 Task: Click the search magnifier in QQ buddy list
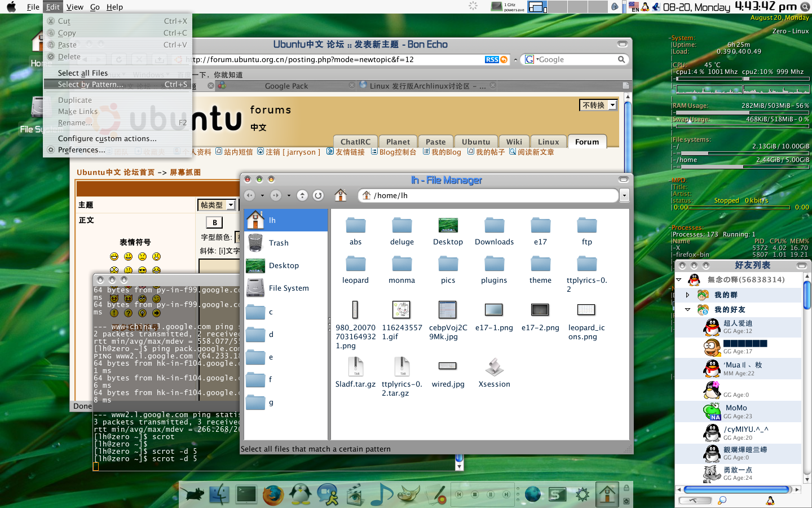click(x=722, y=500)
